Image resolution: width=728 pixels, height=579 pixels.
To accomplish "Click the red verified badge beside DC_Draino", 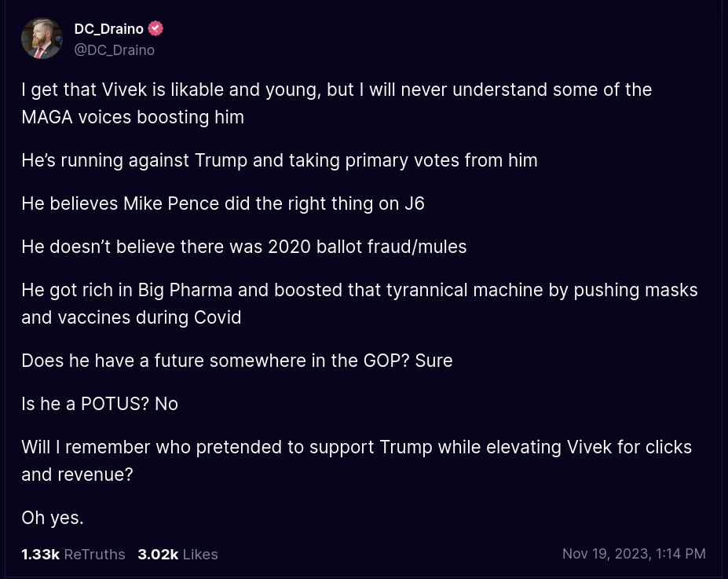I will [x=156, y=29].
